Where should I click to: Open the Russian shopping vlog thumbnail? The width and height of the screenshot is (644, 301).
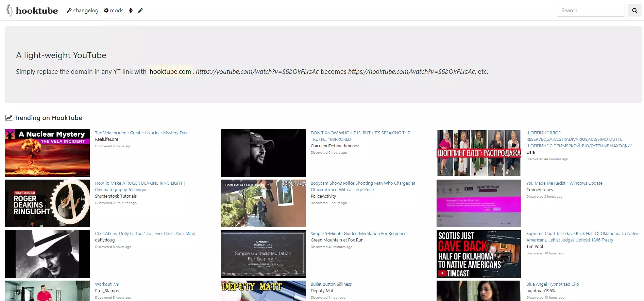coord(479,153)
